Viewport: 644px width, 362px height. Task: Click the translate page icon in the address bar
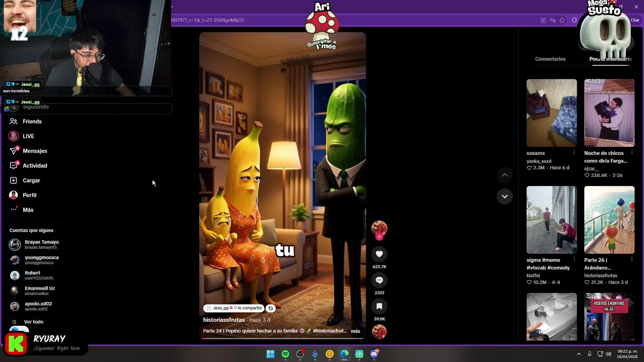553,20
